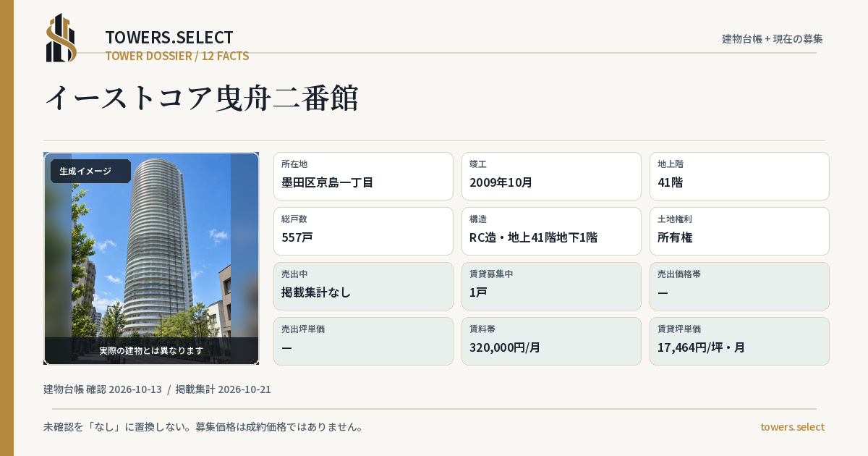Click the footer disclaimer about 募集価格

tap(203, 427)
